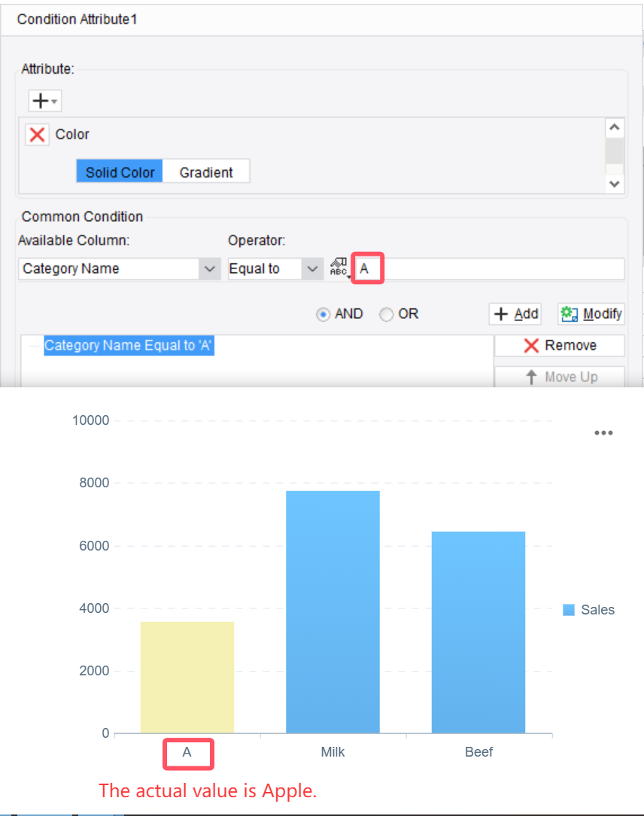
Task: Open the chart three-dots more menu
Action: (603, 433)
